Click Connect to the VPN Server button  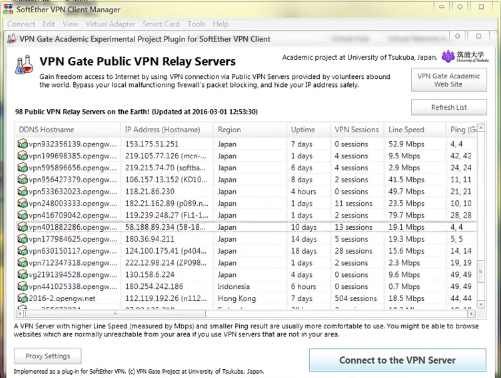click(x=397, y=360)
